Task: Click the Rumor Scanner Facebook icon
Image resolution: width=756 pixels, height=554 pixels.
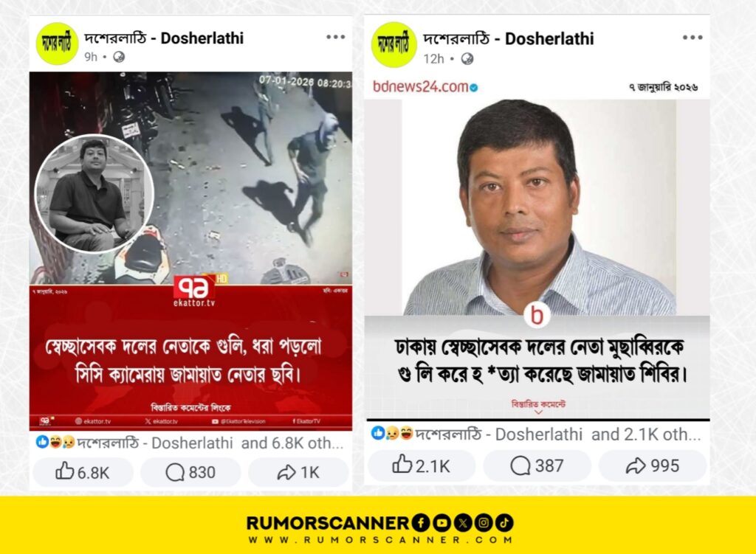Action: [x=421, y=523]
